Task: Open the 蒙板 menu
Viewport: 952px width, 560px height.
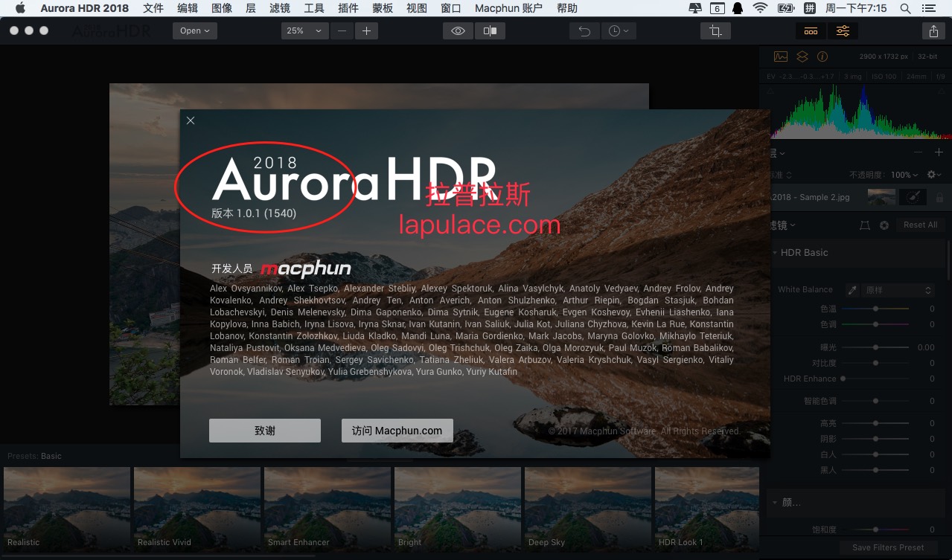Action: 383,8
